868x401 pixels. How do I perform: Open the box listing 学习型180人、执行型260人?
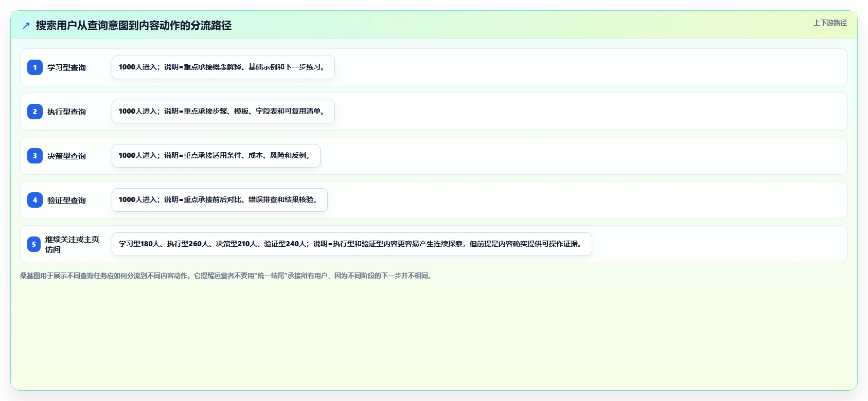point(352,244)
